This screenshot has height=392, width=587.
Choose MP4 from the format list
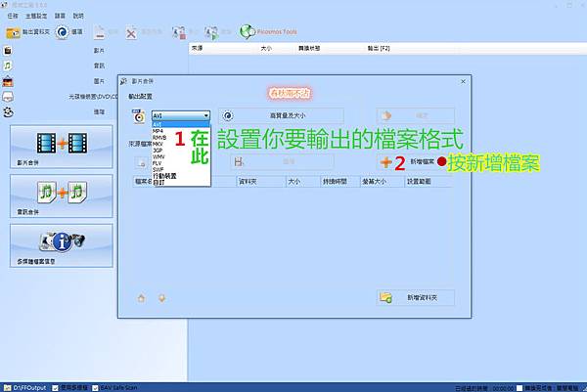[181, 131]
